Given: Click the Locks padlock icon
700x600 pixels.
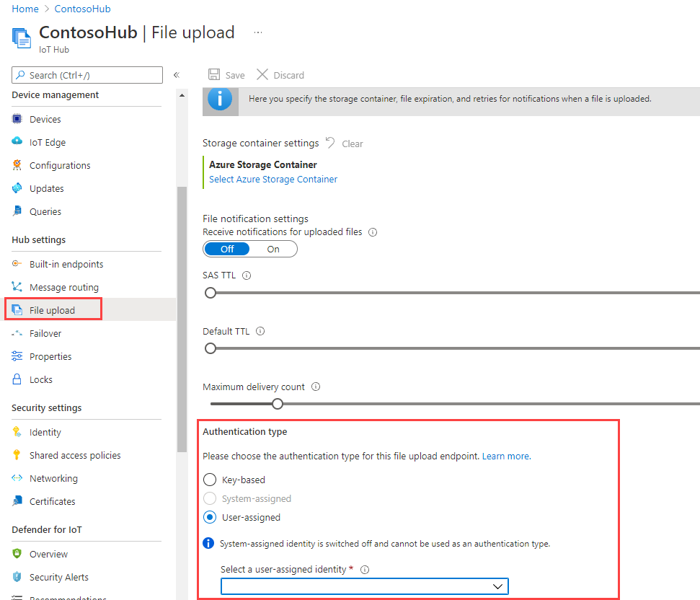Looking at the screenshot, I should [x=17, y=379].
